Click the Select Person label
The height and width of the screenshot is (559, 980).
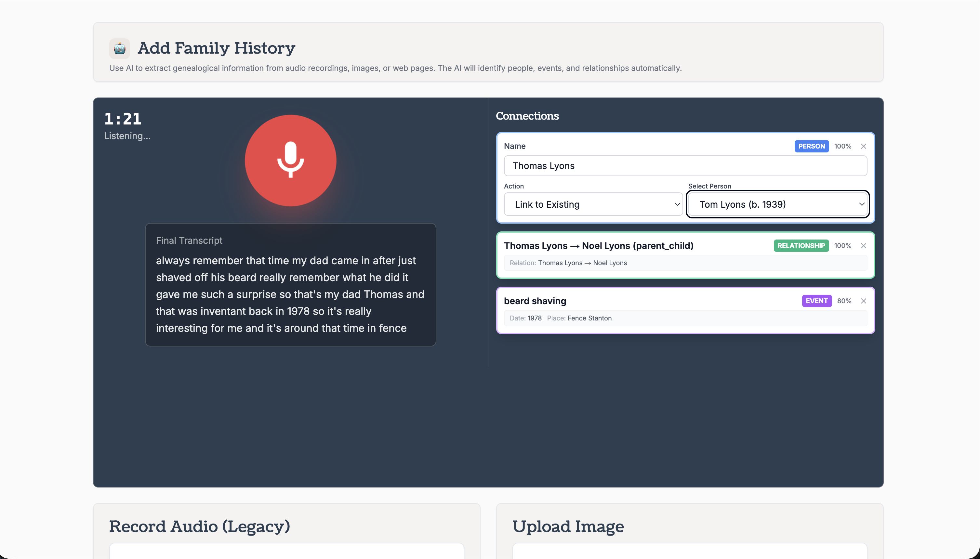click(710, 186)
